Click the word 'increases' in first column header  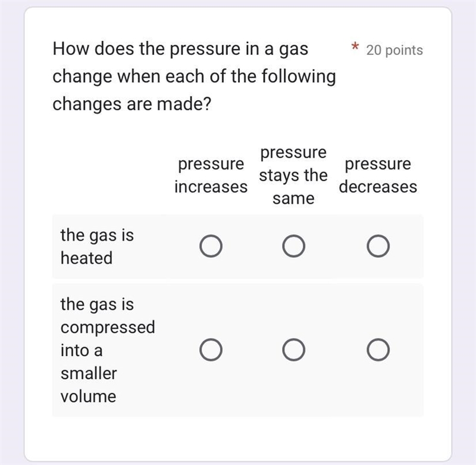tap(211, 186)
